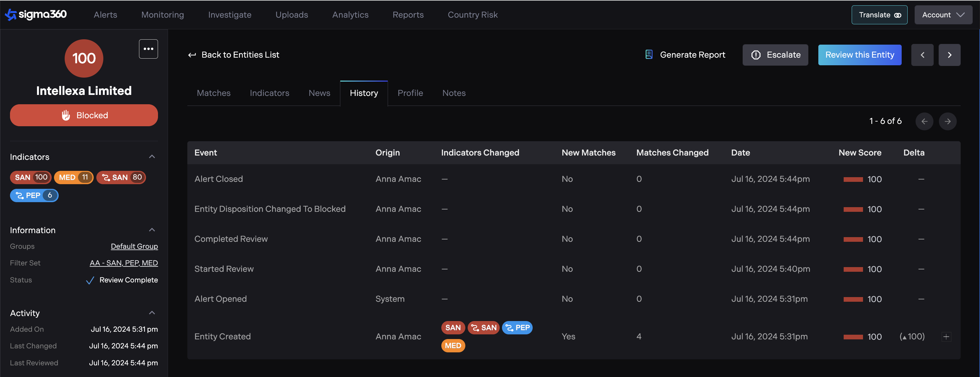Go to the next entity with the right chevron

(949, 55)
